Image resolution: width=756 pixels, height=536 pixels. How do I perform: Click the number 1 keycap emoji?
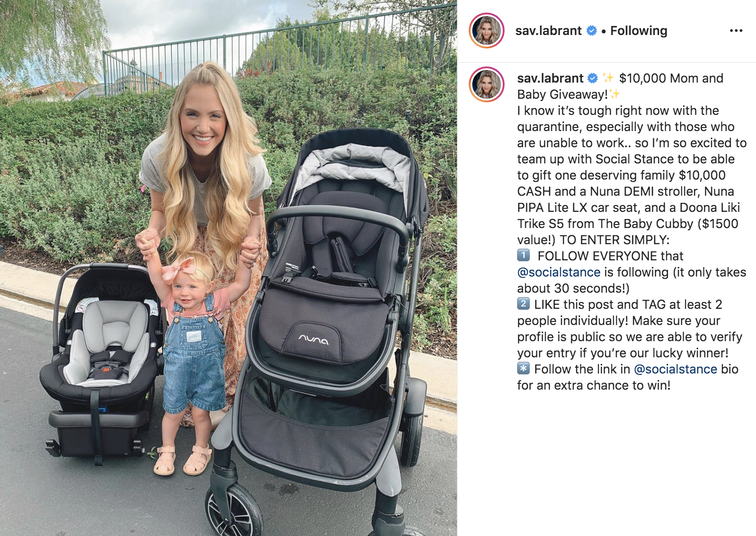pyautogui.click(x=523, y=255)
